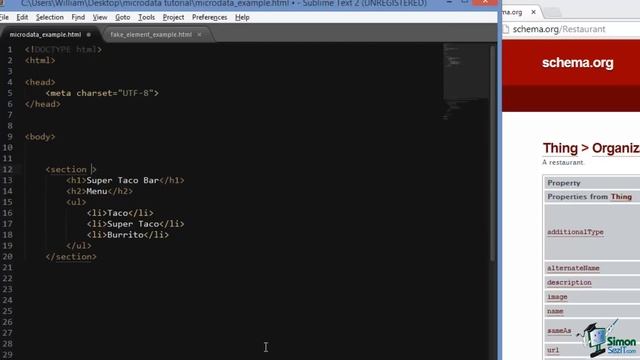Open a new browser tab
Screen dimensions: 640x360
(552, 12)
